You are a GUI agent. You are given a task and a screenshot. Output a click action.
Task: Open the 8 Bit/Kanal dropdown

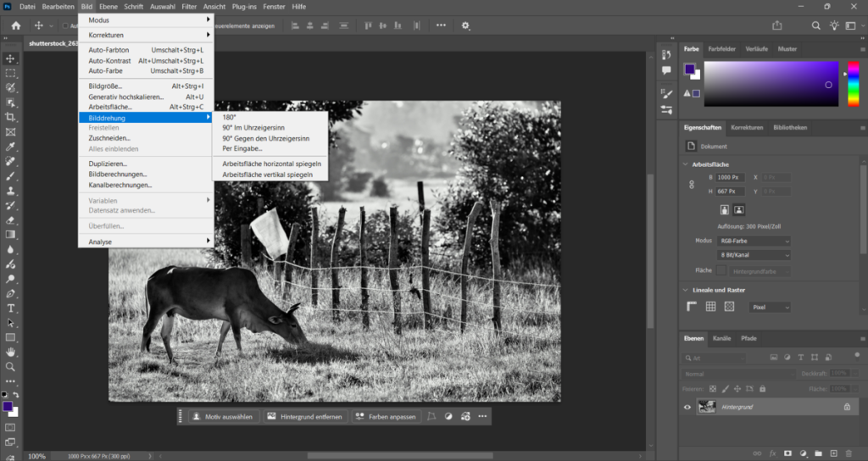pyautogui.click(x=754, y=255)
